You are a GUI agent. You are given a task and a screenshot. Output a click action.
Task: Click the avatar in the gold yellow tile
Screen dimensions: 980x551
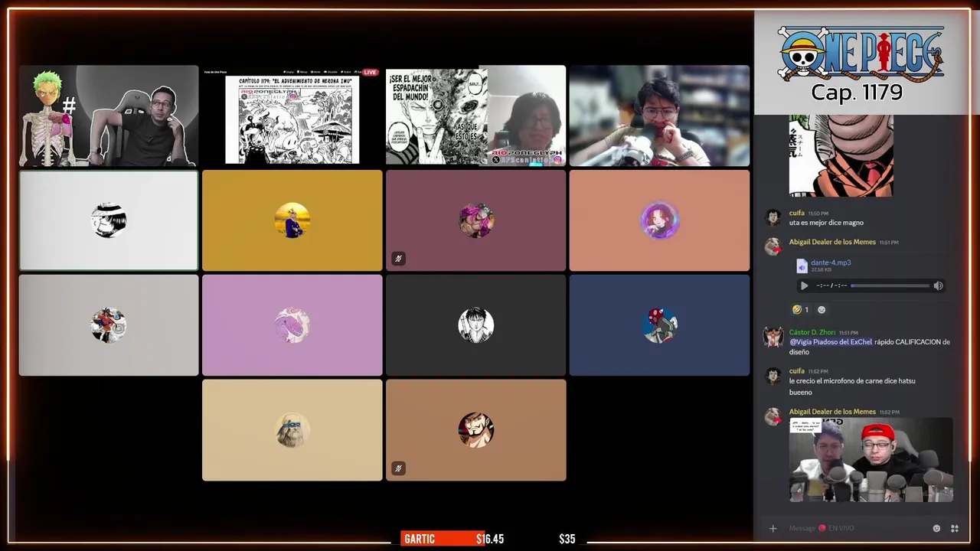[x=292, y=220]
